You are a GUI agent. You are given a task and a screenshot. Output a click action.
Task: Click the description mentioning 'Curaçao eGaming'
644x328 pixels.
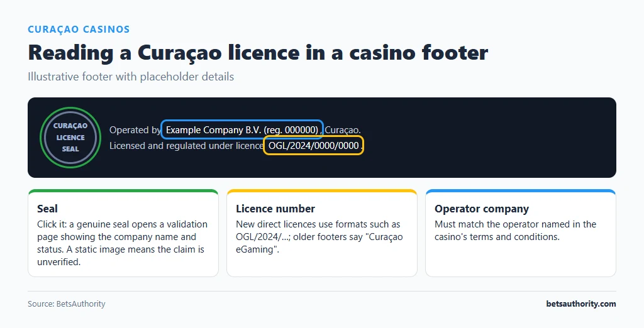coord(319,237)
